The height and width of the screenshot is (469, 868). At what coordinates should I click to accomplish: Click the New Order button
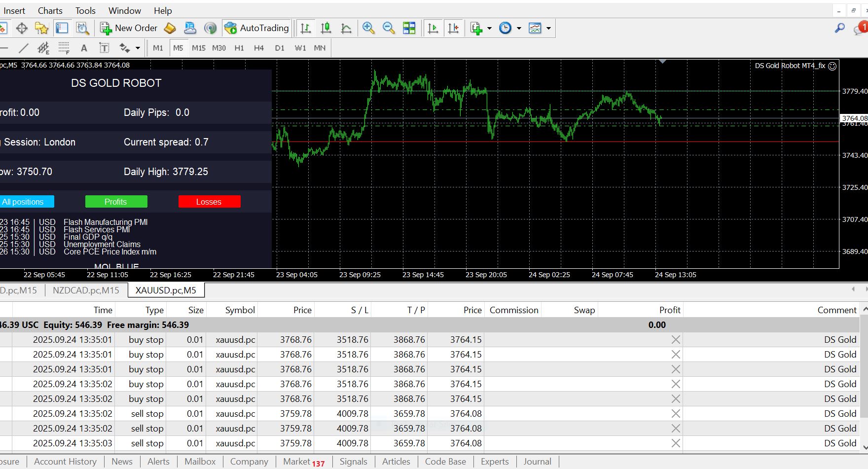pyautogui.click(x=129, y=28)
